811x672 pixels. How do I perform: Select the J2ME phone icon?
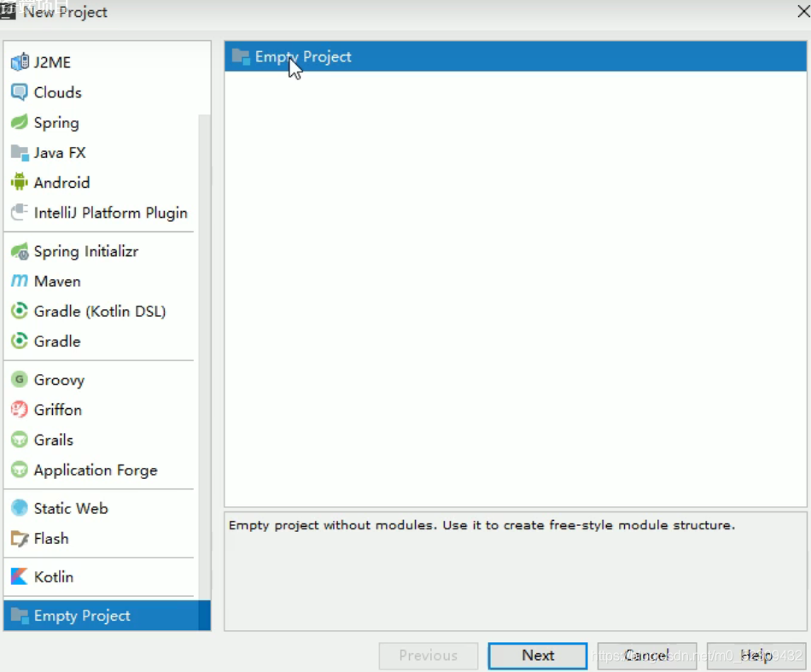coord(20,62)
